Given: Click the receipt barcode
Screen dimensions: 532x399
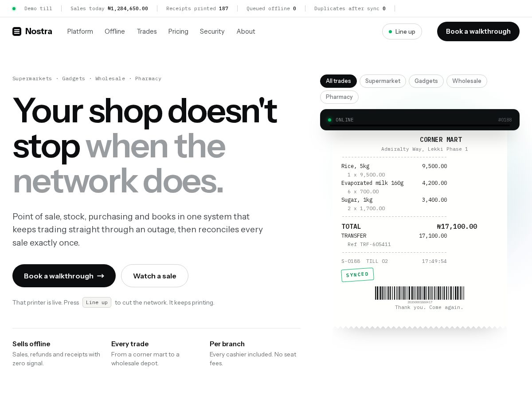Looking at the screenshot, I should pyautogui.click(x=419, y=293).
